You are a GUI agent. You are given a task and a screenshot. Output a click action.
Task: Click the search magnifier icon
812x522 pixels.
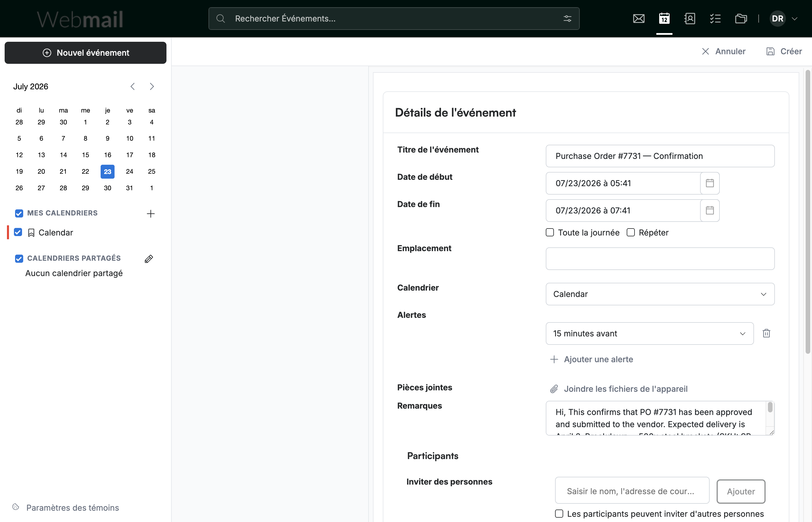[221, 18]
